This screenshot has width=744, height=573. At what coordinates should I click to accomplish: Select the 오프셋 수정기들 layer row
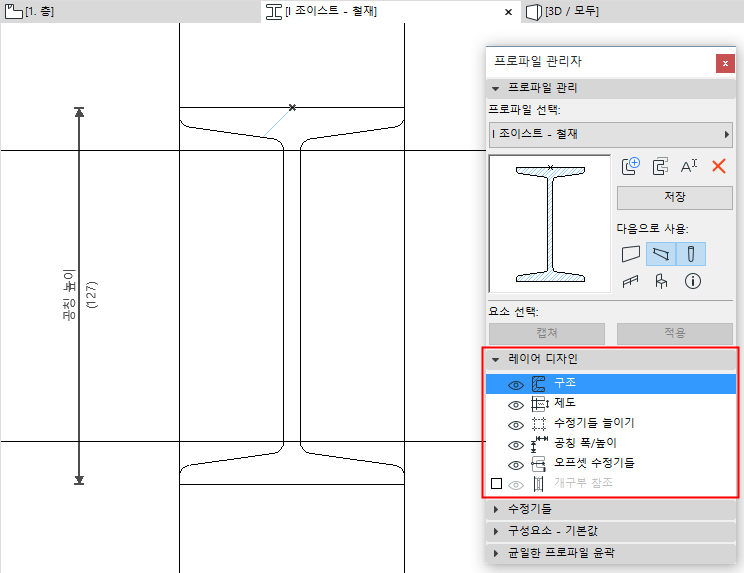[x=611, y=464]
